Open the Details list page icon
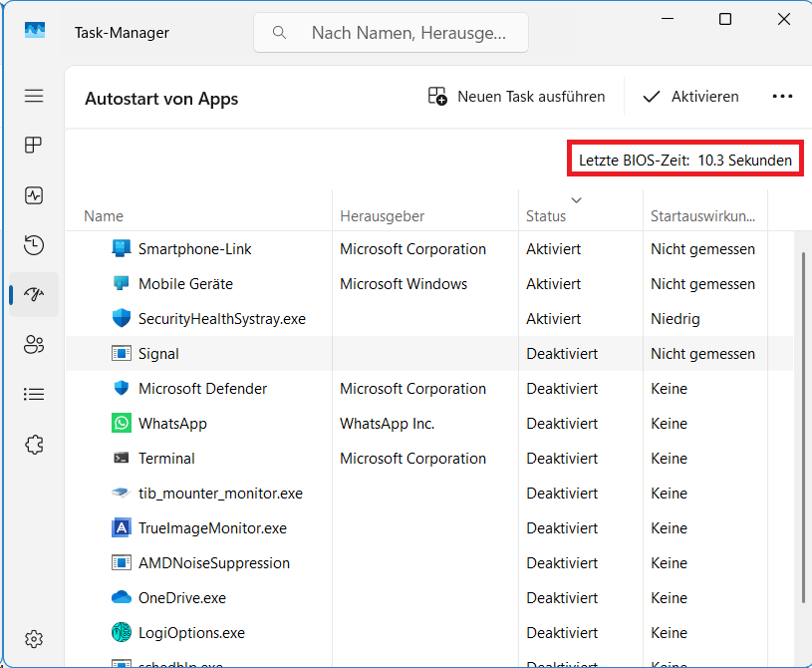The image size is (812, 668). [x=34, y=395]
